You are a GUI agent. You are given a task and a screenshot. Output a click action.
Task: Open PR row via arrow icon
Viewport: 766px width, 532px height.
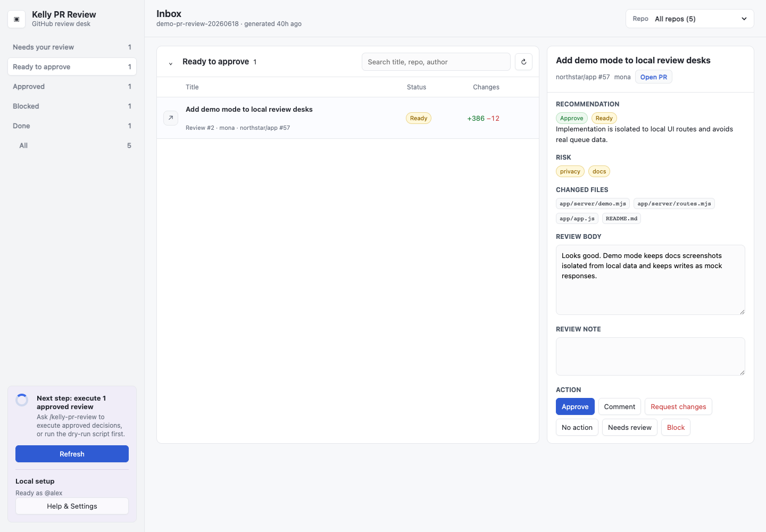171,118
